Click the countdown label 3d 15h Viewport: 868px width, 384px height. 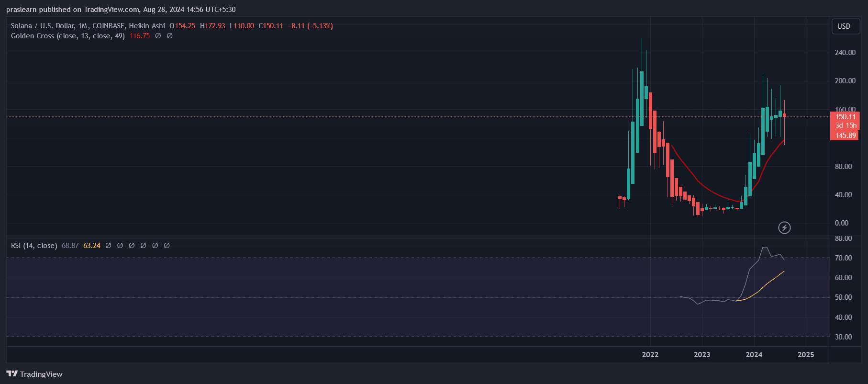click(x=846, y=125)
